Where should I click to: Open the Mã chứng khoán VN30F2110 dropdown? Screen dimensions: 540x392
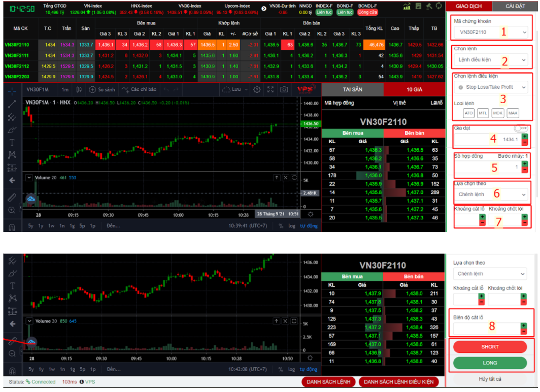490,32
